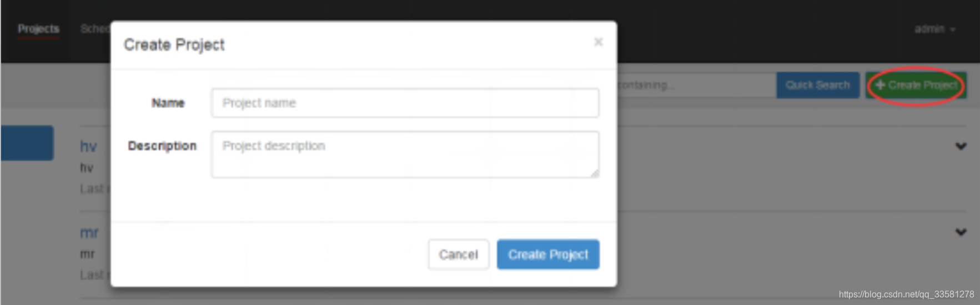Image resolution: width=980 pixels, height=305 pixels.
Task: Click the green Create Project button
Action: [916, 85]
